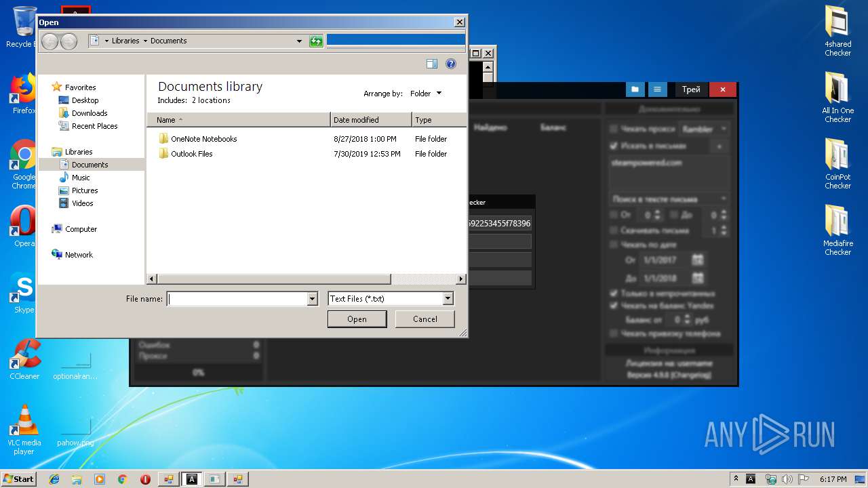Viewport: 868px width, 488px height.
Task: Open the Text Files (*.txt) filter dropdown
Action: pyautogui.click(x=390, y=299)
